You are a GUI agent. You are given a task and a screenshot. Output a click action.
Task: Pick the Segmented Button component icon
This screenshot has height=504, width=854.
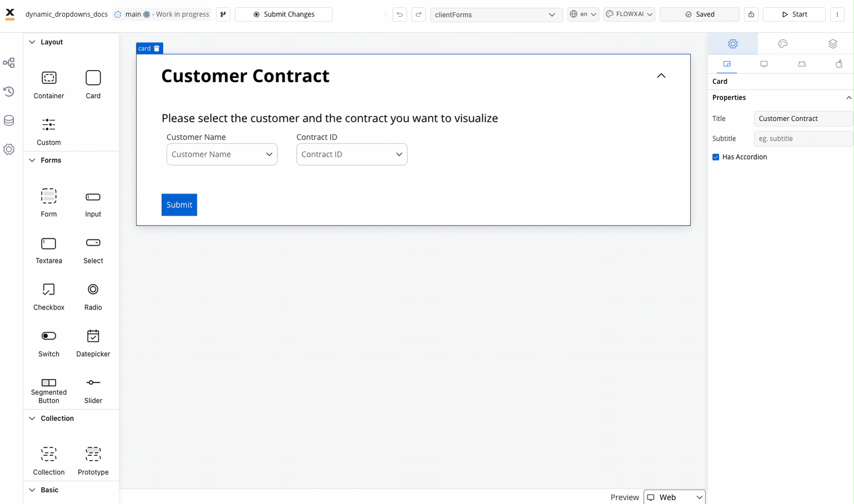click(x=49, y=383)
